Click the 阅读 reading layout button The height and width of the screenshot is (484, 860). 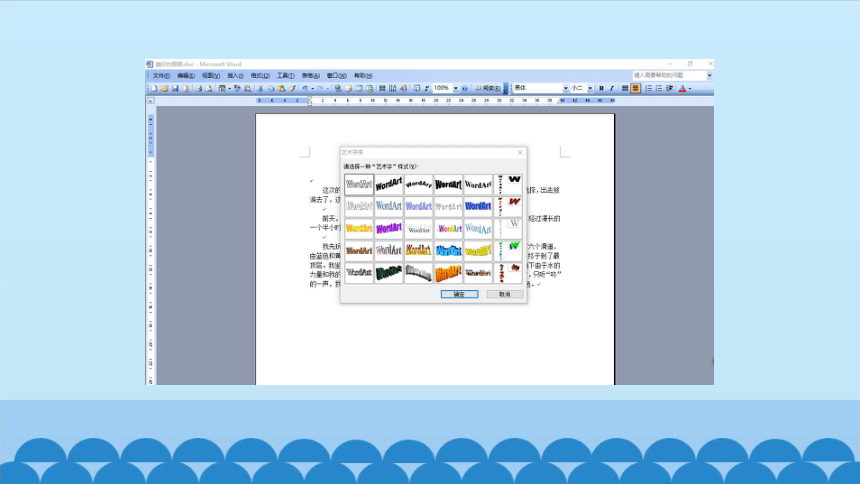[x=488, y=88]
